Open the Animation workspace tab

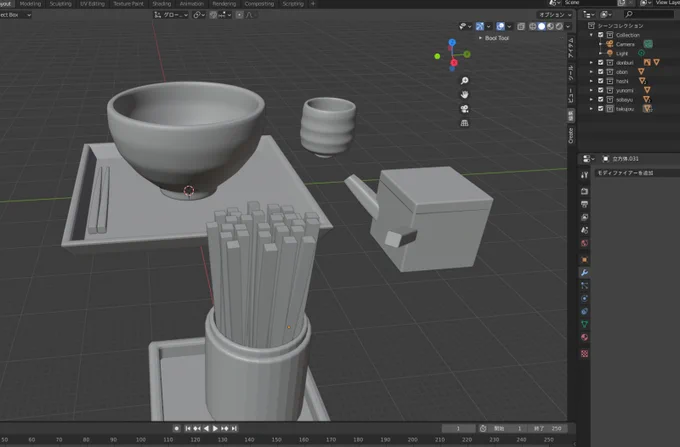point(192,3)
